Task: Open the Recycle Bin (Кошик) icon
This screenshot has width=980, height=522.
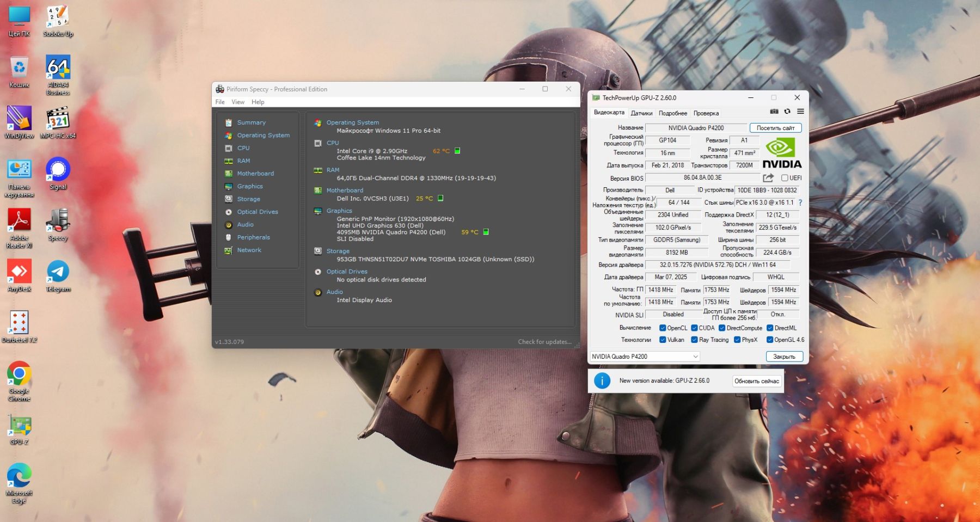Action: click(x=19, y=71)
